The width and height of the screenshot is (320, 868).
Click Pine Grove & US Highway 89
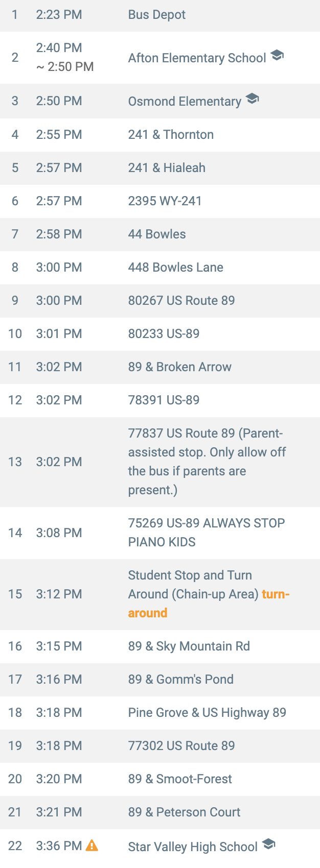207,713
